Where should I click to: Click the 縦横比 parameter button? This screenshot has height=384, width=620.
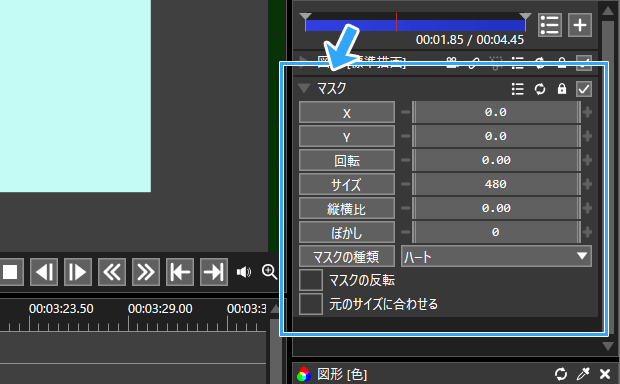pos(347,208)
